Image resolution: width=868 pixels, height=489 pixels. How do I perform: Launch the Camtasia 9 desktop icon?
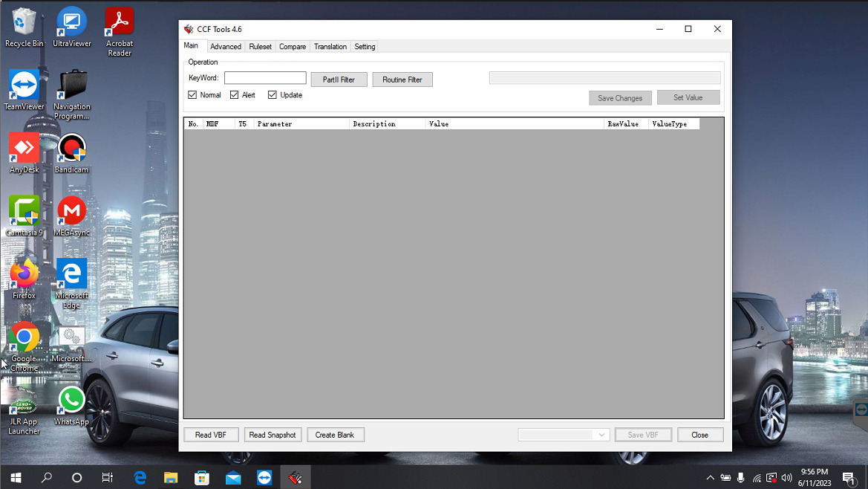click(x=24, y=213)
